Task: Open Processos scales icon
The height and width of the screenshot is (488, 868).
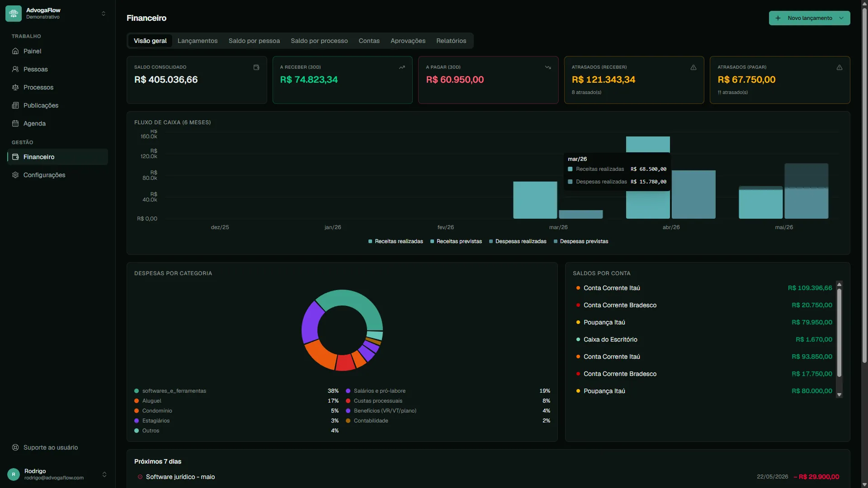Action: click(x=15, y=87)
